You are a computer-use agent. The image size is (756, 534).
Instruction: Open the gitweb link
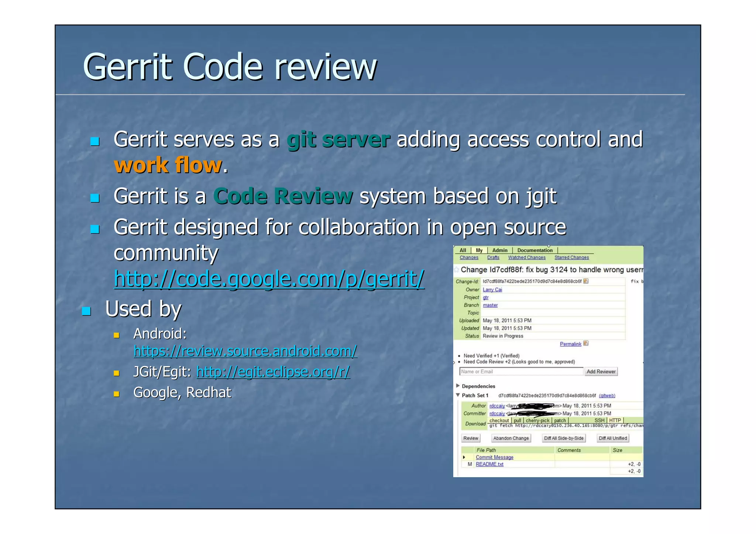coord(607,396)
